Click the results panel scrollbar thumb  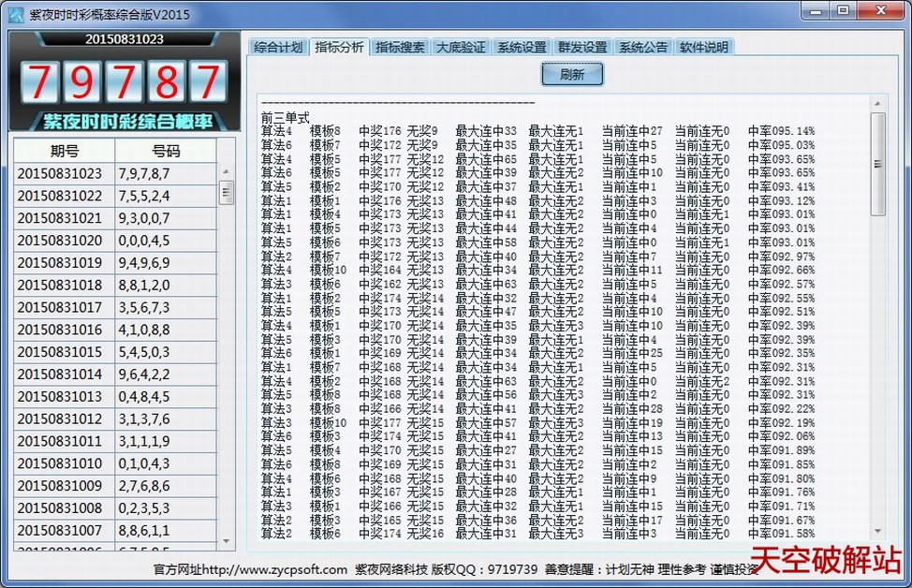coord(878,164)
